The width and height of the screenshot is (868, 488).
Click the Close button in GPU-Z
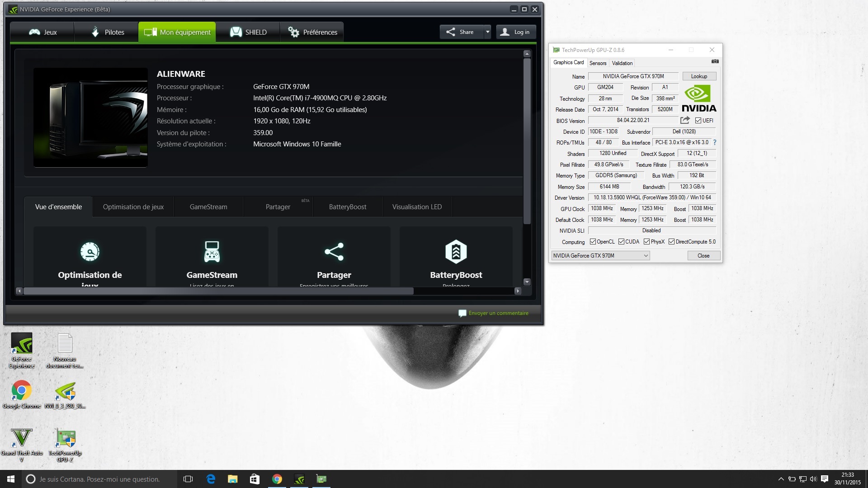[703, 256]
